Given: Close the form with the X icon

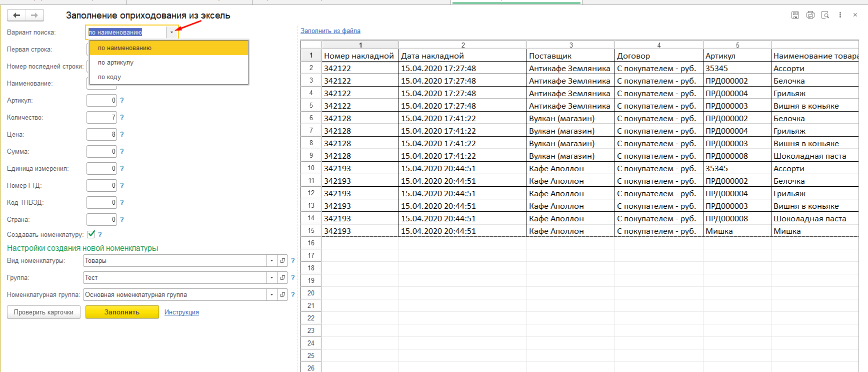Looking at the screenshot, I should tap(855, 15).
